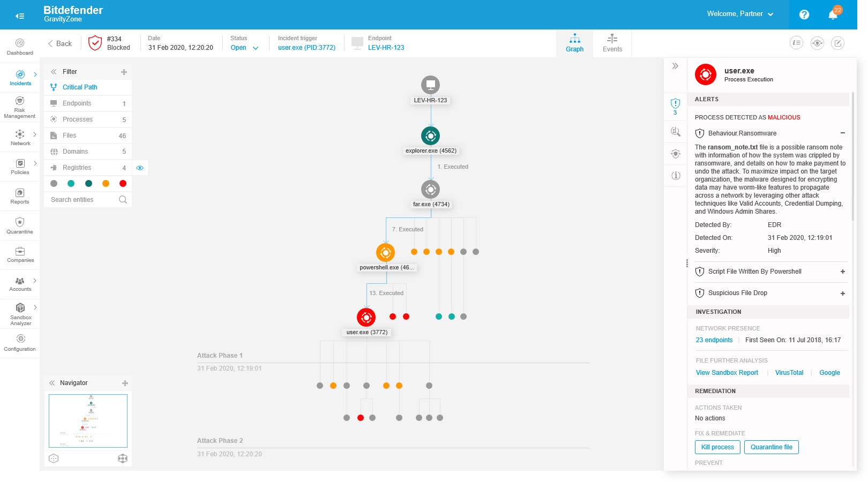Toggle Registries visibility eye icon
This screenshot has width=868, height=482.
tap(140, 168)
